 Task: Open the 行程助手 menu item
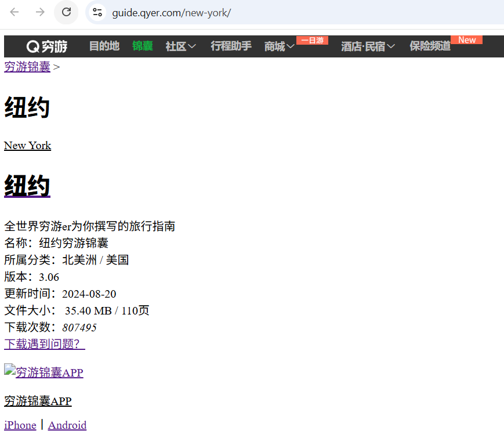pyautogui.click(x=231, y=46)
